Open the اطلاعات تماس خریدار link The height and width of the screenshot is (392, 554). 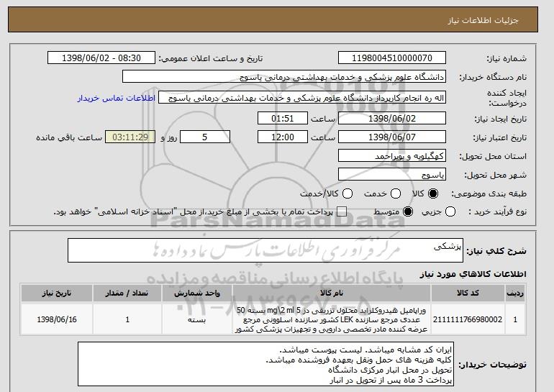click(117, 98)
